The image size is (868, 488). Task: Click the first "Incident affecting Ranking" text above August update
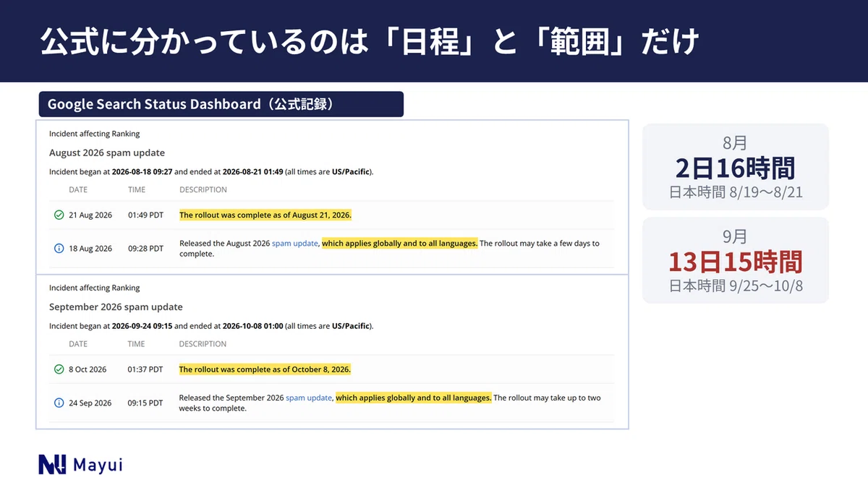95,134
